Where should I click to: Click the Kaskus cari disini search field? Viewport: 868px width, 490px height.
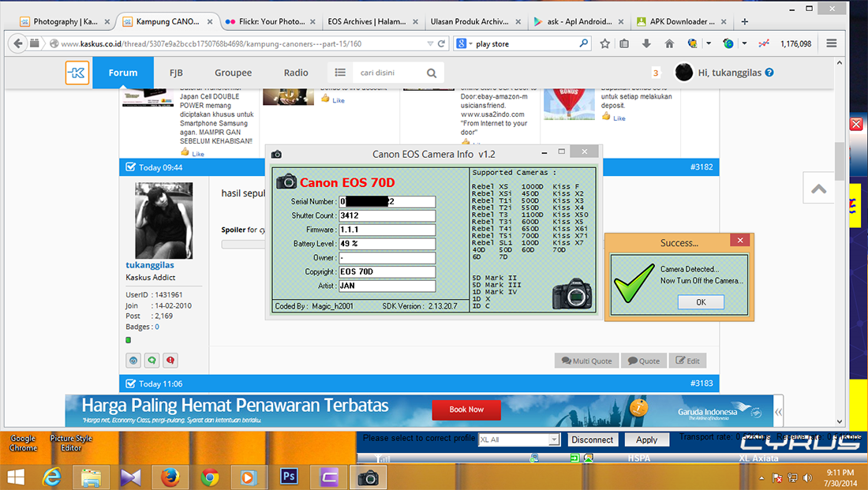pos(389,73)
